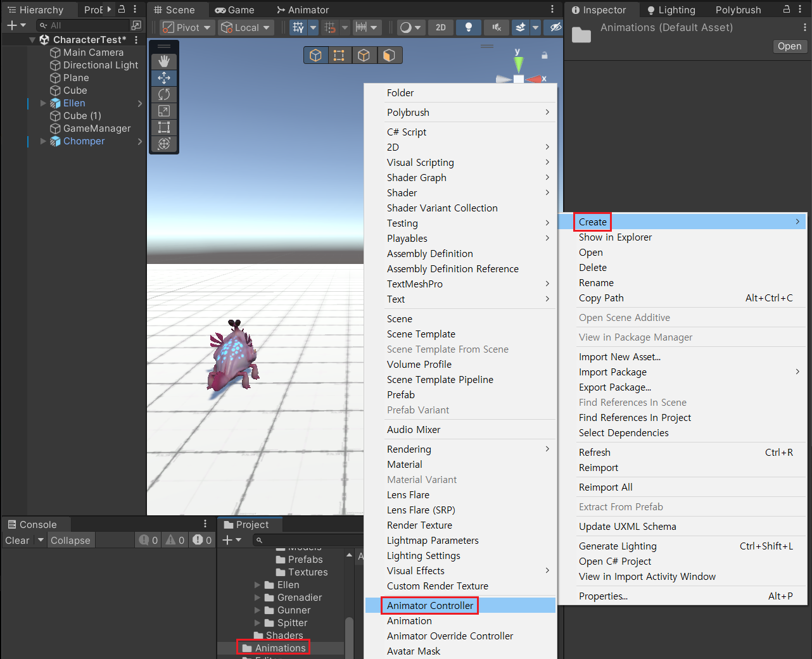
Task: Select Create in the context menu
Action: pyautogui.click(x=682, y=222)
